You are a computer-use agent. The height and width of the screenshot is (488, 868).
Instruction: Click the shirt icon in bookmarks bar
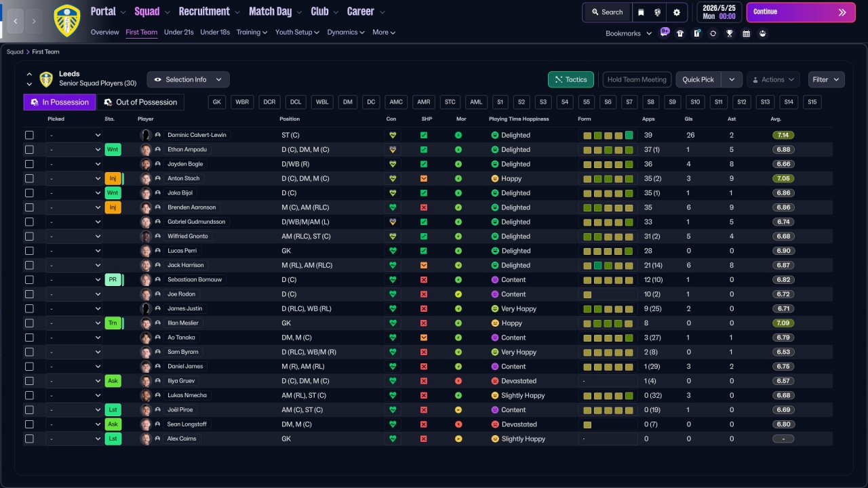pyautogui.click(x=680, y=33)
